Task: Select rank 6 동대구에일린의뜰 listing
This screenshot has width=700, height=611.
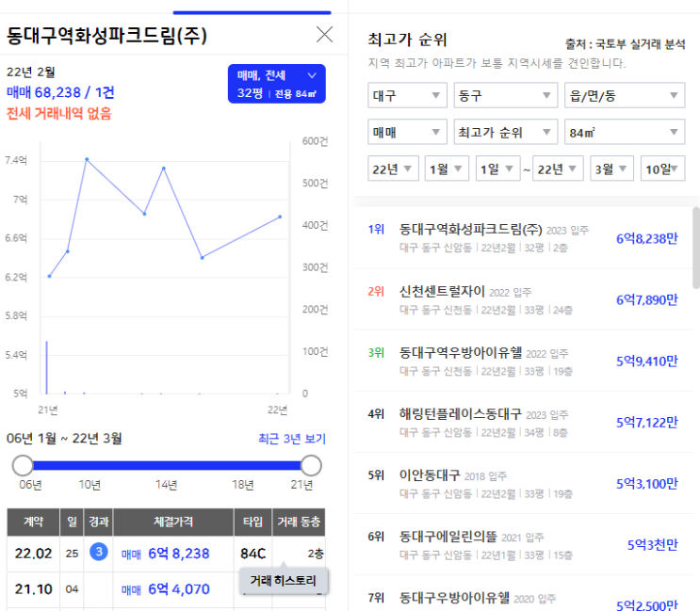Action: coord(522,544)
